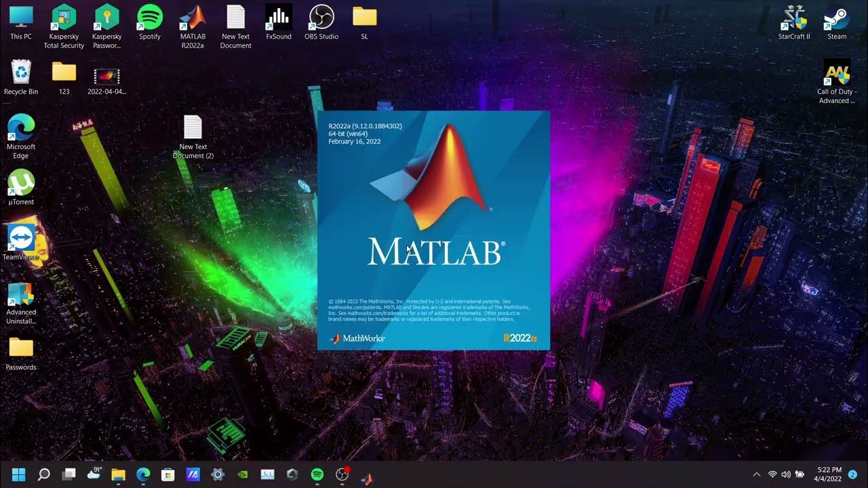Click the R2022a version text on splash

click(366, 126)
